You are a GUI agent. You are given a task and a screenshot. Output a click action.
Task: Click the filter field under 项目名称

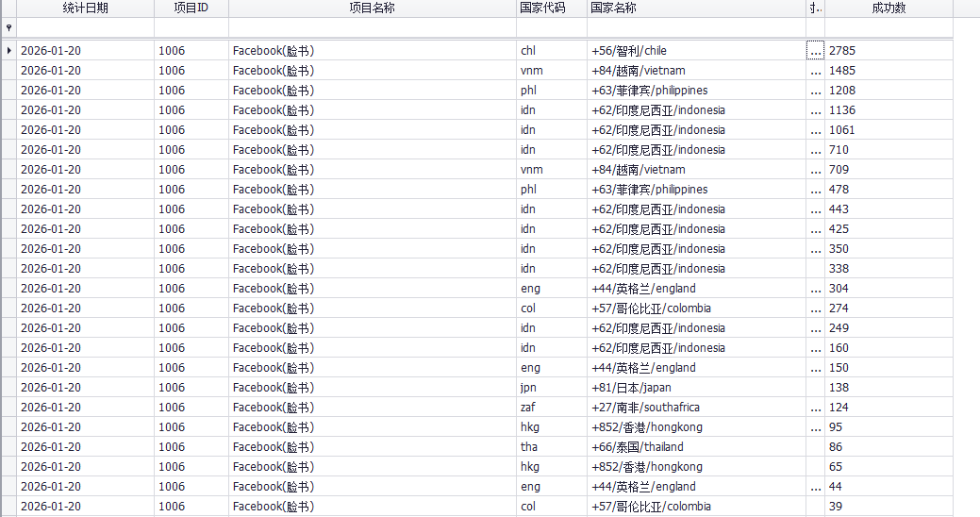click(x=372, y=27)
